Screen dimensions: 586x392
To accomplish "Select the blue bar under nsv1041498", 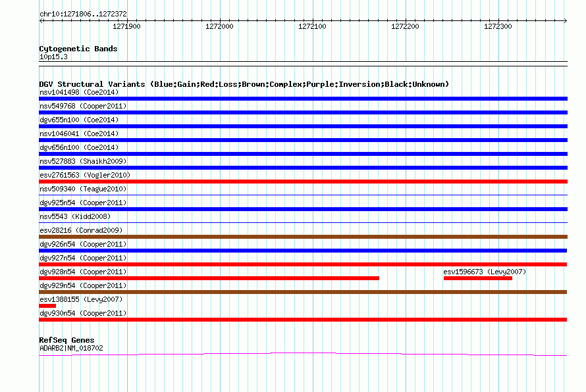I will click(x=303, y=99).
